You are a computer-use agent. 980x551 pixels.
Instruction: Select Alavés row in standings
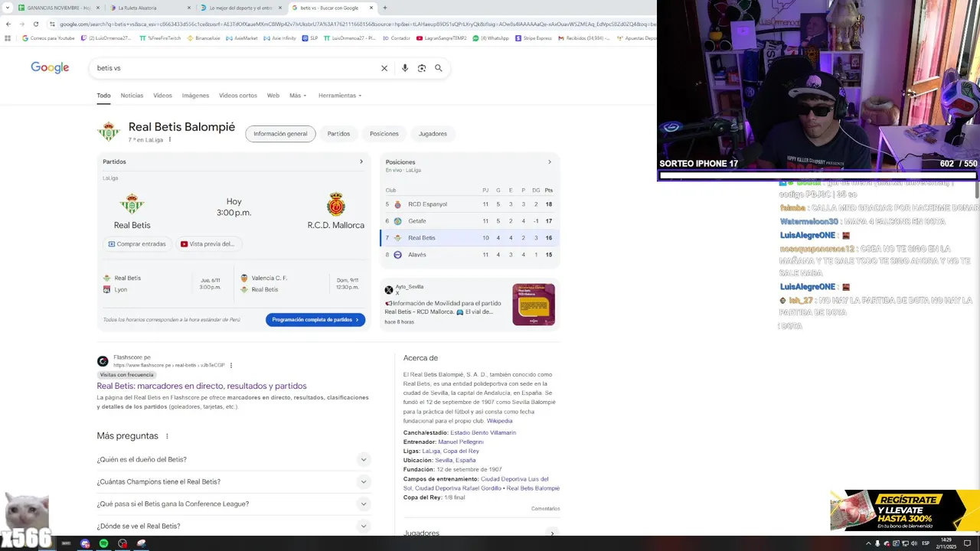click(x=469, y=255)
